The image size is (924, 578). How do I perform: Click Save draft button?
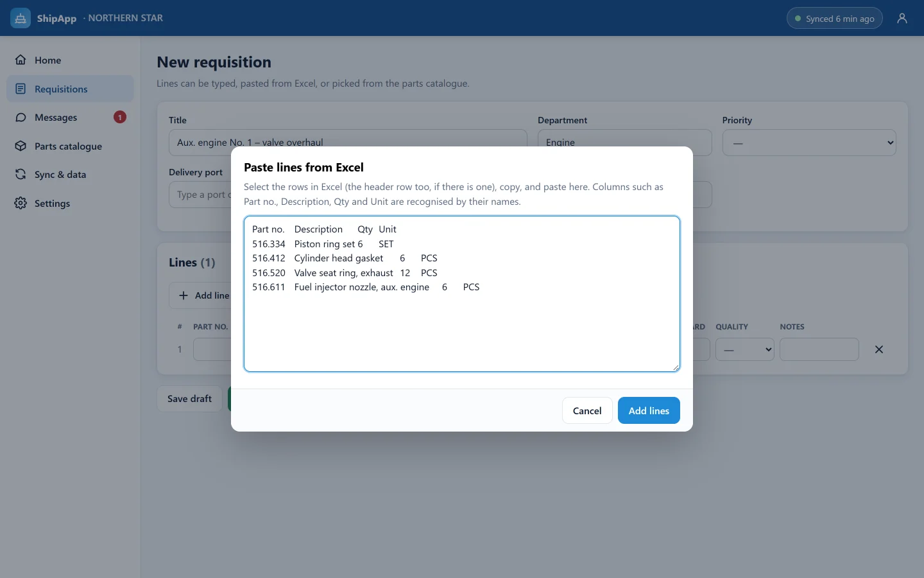[189, 399]
